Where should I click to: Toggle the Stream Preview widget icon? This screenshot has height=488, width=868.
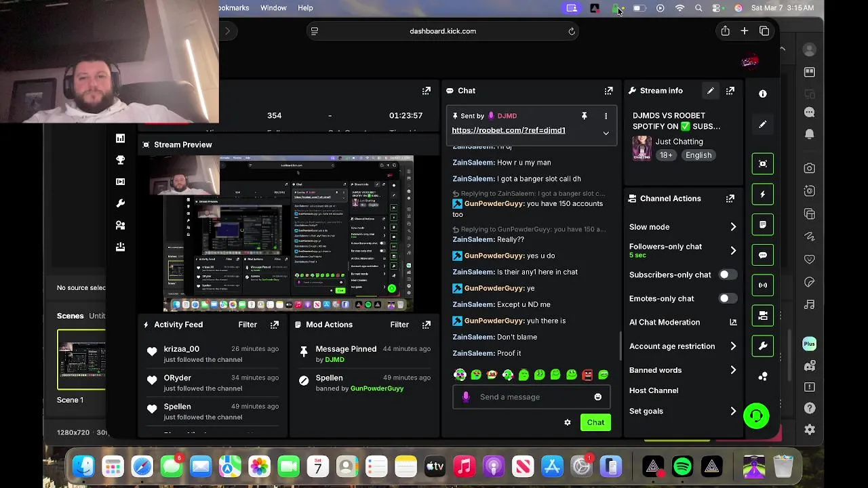coord(763,163)
